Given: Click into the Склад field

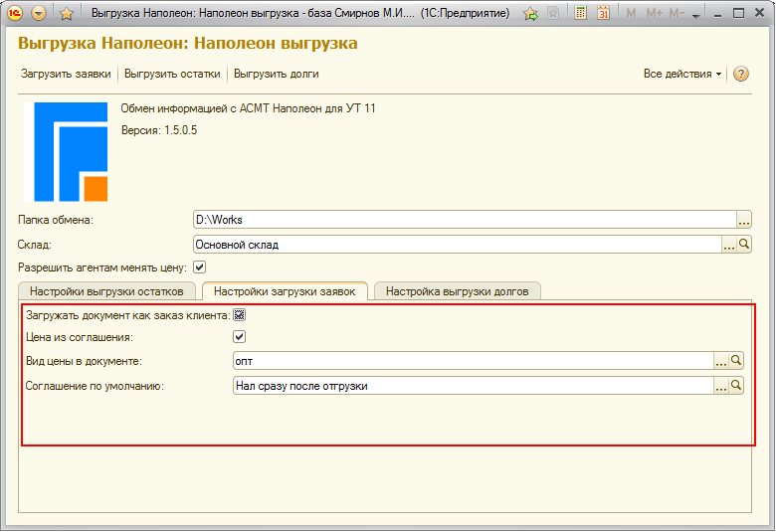Looking at the screenshot, I should [x=458, y=245].
